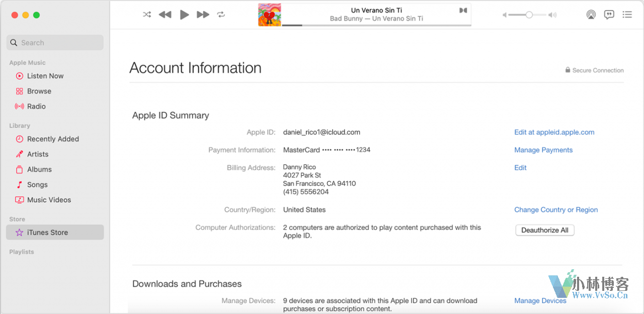Click the MasterCard payment text
Image resolution: width=644 pixels, height=314 pixels.
pyautogui.click(x=327, y=150)
